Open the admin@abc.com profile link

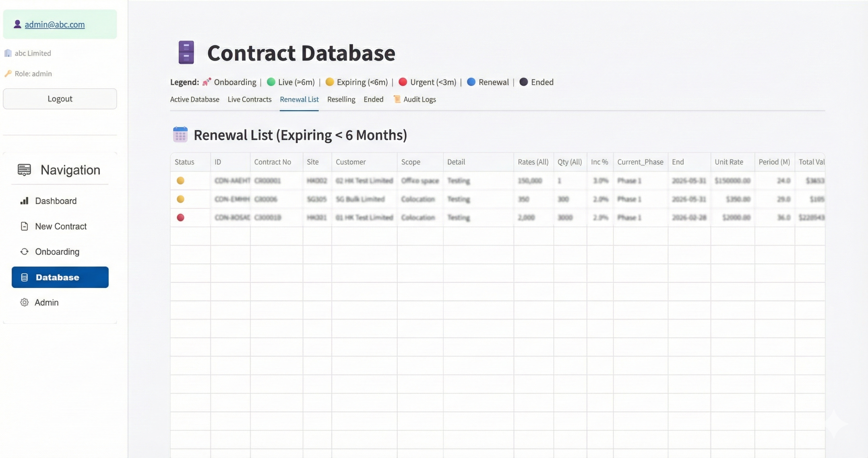click(x=55, y=24)
